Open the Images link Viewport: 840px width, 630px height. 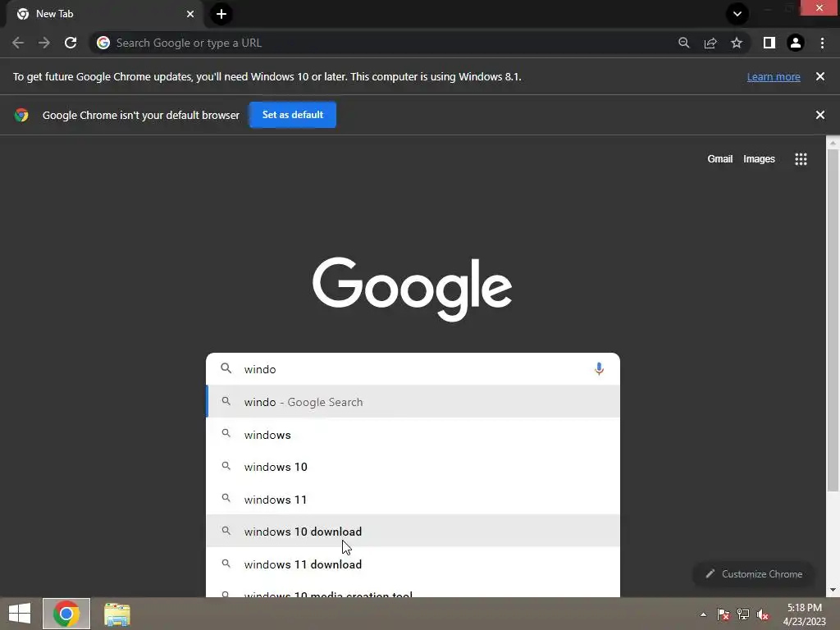(x=759, y=159)
